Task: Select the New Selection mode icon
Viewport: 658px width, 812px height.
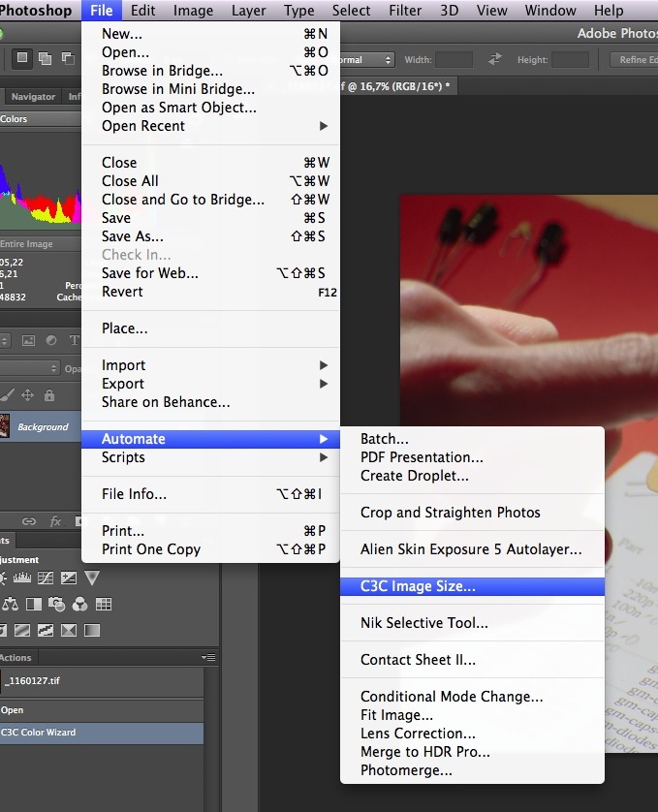Action: 22,58
